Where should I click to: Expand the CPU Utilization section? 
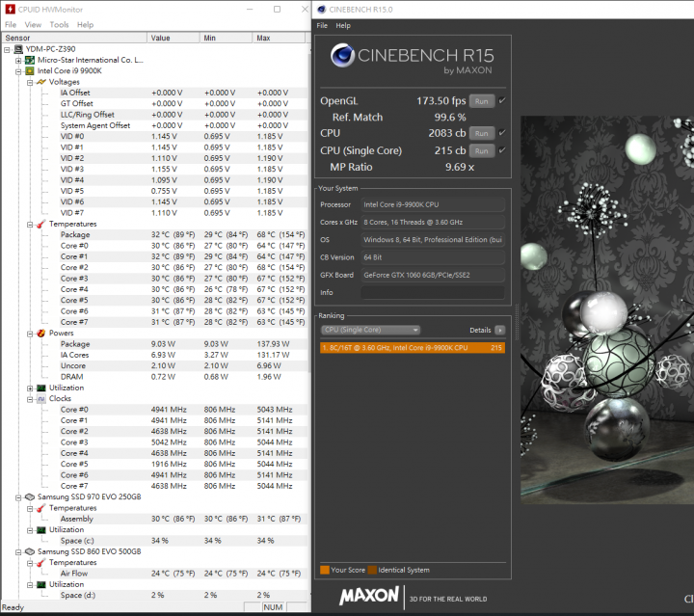tap(30, 388)
